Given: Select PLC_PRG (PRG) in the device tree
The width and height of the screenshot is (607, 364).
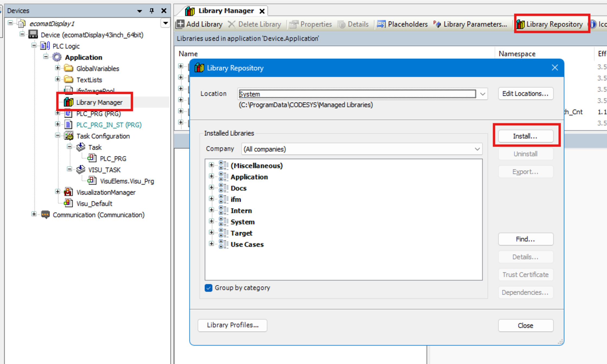Looking at the screenshot, I should (98, 114).
